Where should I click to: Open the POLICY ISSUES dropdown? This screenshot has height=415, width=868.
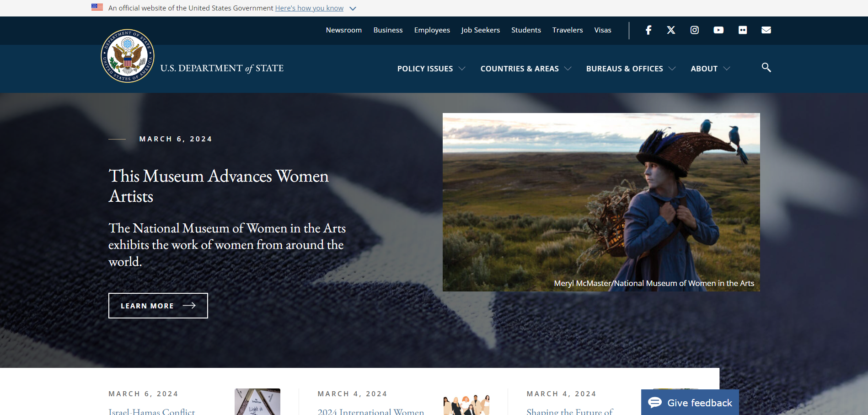click(462, 68)
